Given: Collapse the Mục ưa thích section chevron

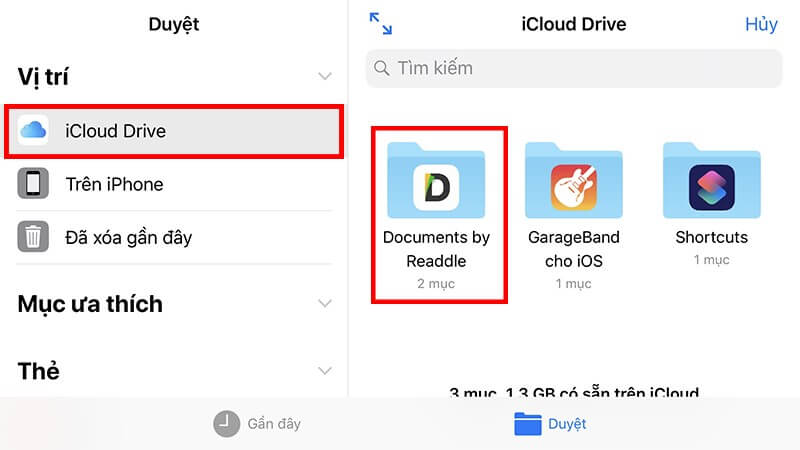Looking at the screenshot, I should pos(324,303).
